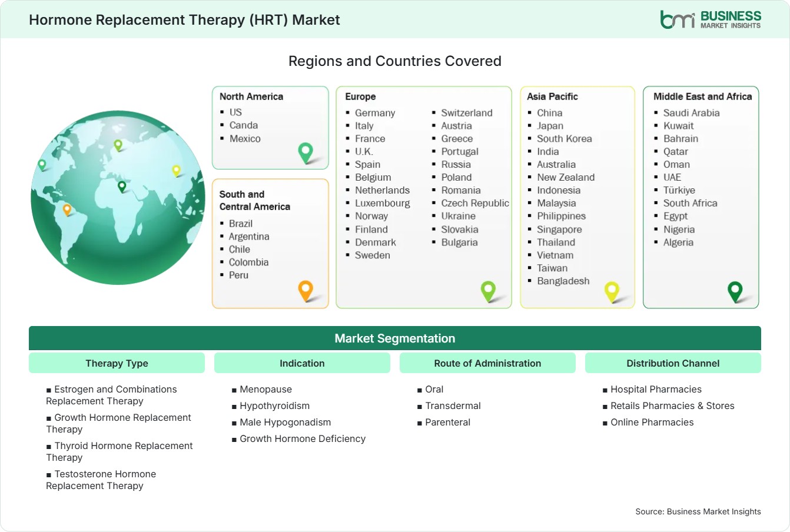The image size is (790, 532).
Task: Click 'Bulgaria' in the Europe list
Action: 459,242
